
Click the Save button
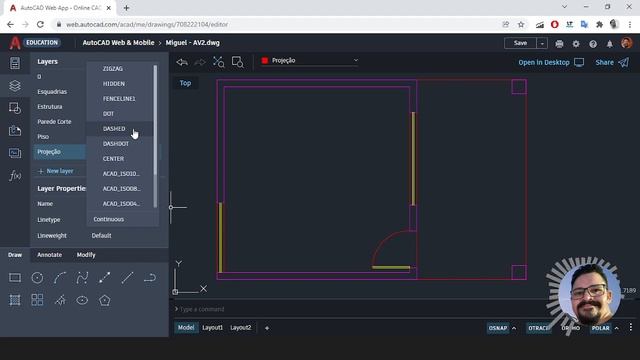click(x=520, y=43)
